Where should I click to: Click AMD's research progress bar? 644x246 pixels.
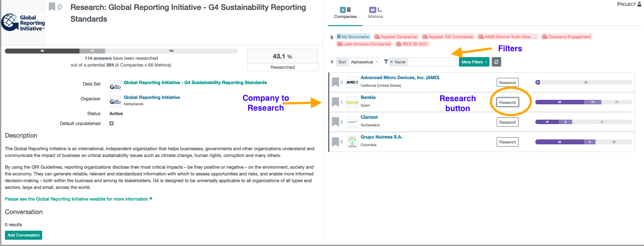click(584, 83)
